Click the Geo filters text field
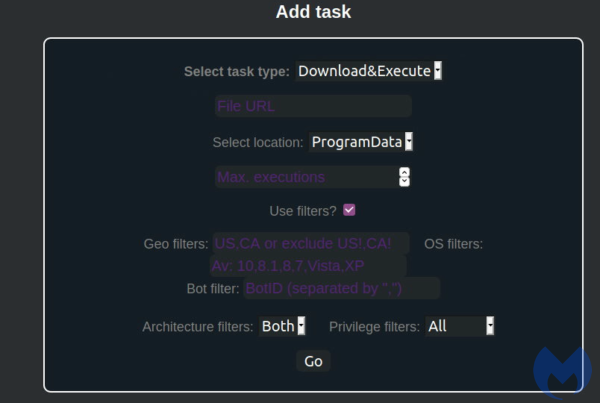The width and height of the screenshot is (600, 403). 310,244
